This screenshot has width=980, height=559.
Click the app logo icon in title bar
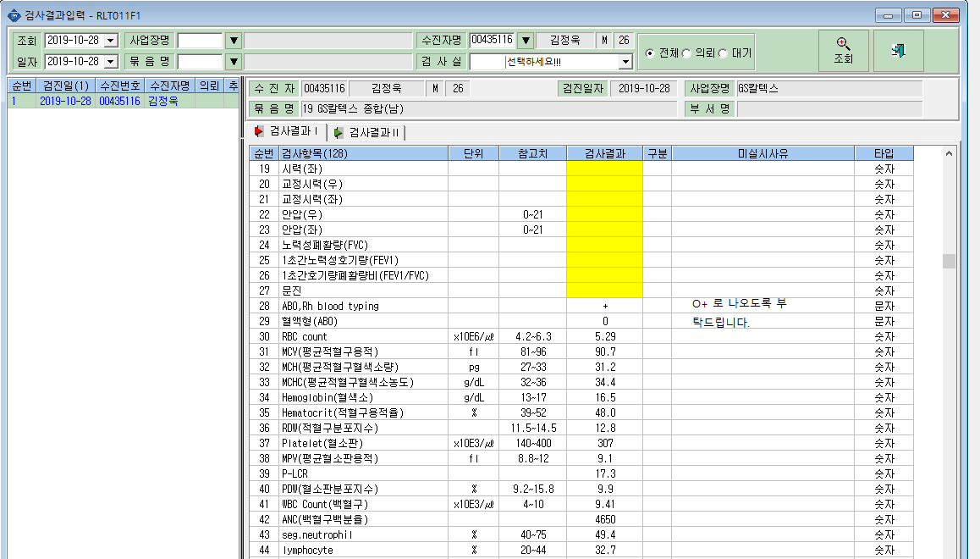tap(14, 15)
